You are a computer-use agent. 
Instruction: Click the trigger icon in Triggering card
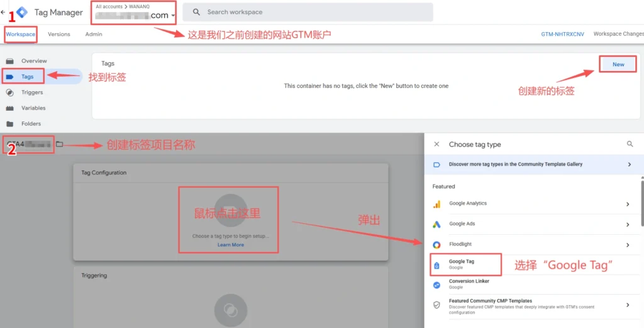[x=231, y=310]
